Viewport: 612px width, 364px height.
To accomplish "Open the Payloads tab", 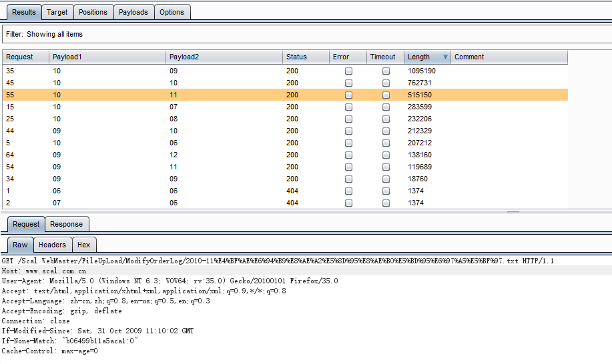I will click(133, 12).
